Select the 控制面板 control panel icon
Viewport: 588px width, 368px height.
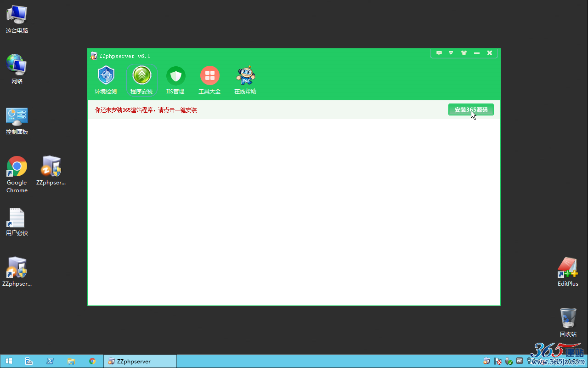17,121
